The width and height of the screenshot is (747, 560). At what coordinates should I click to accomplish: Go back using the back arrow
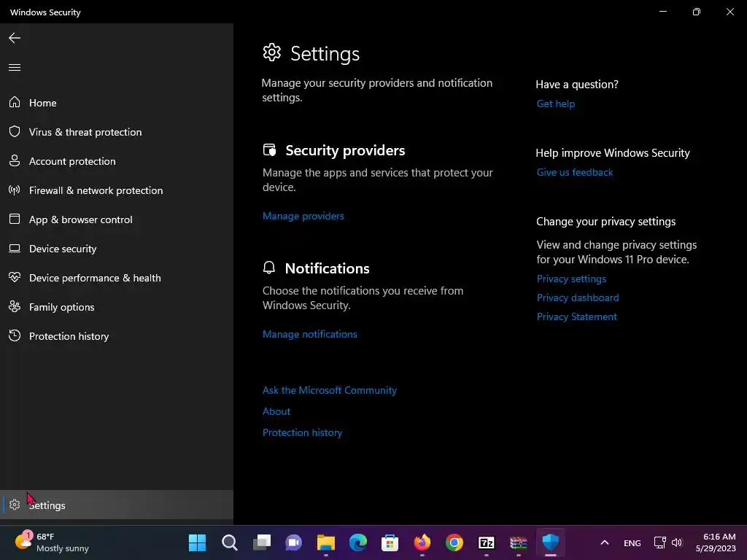point(15,38)
